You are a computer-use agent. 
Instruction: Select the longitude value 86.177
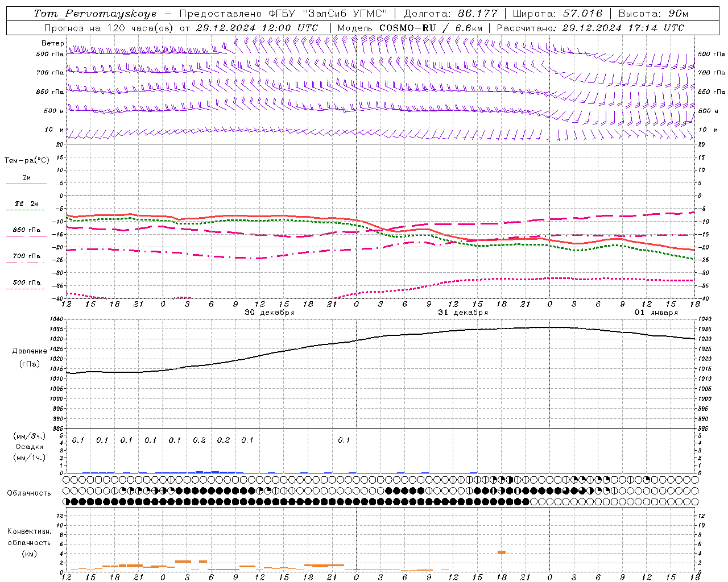click(478, 14)
